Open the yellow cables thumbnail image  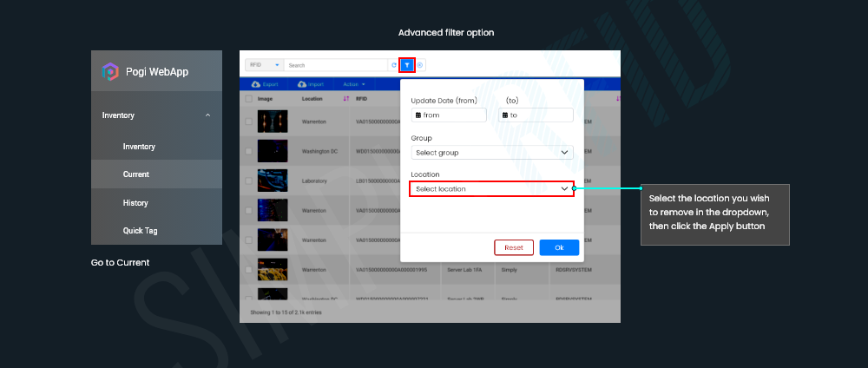click(273, 270)
